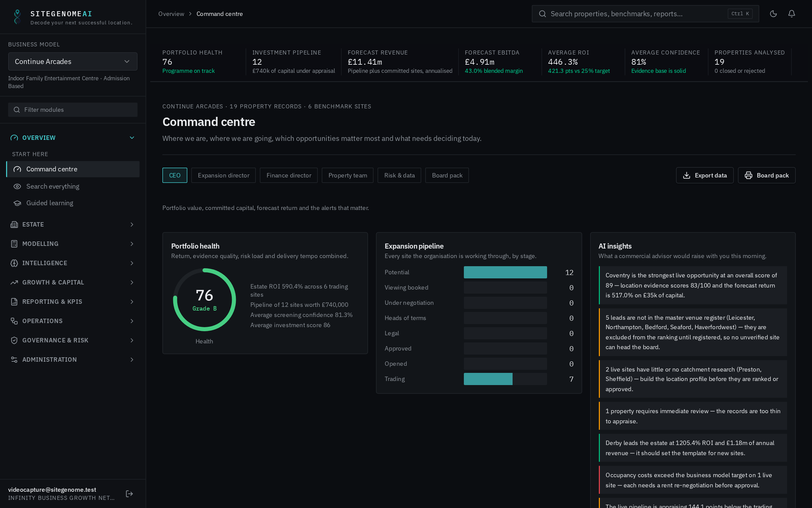
Task: Expand the Reporting & KPIs chevron
Action: pyautogui.click(x=132, y=302)
